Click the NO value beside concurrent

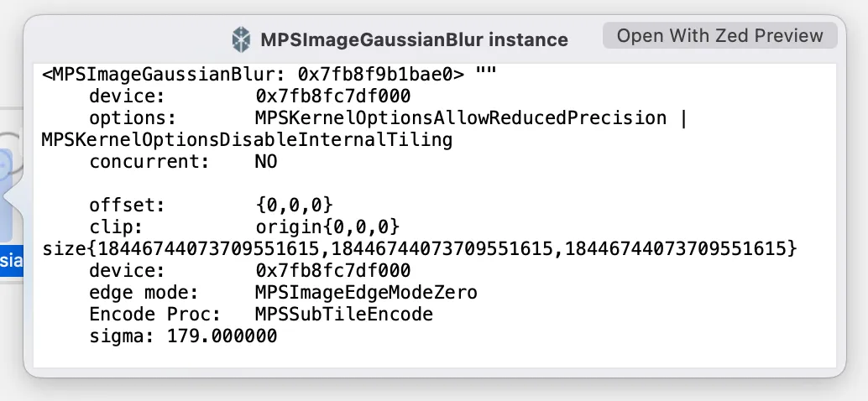[266, 161]
